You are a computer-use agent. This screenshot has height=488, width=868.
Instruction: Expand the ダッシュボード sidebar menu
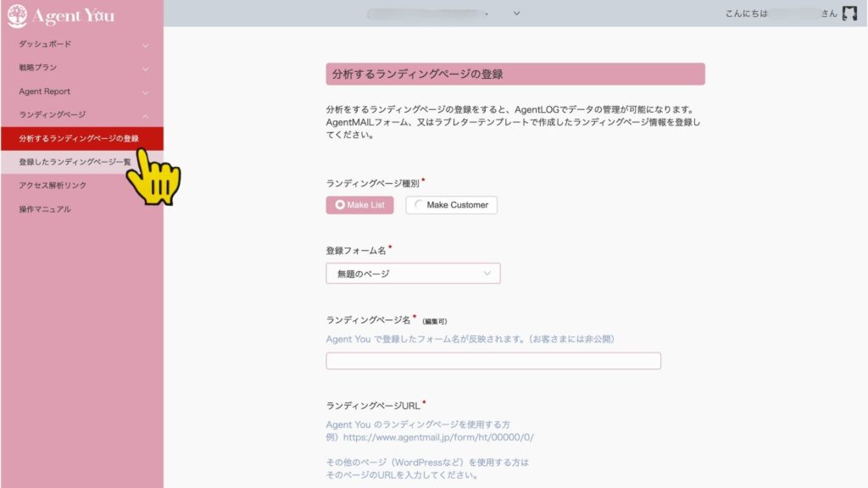coord(145,44)
